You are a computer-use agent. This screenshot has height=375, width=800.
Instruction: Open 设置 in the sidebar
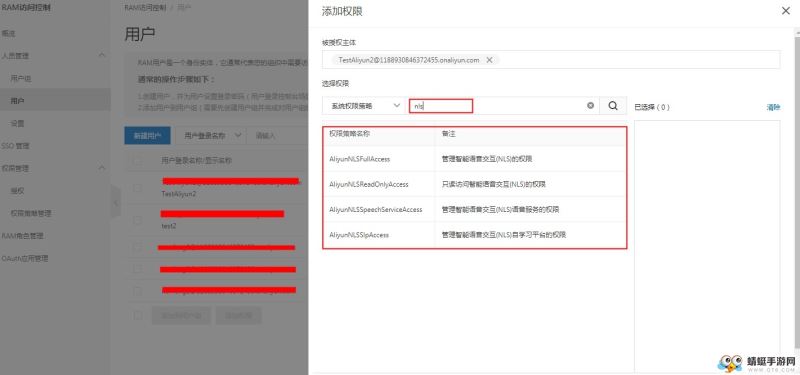pyautogui.click(x=17, y=123)
